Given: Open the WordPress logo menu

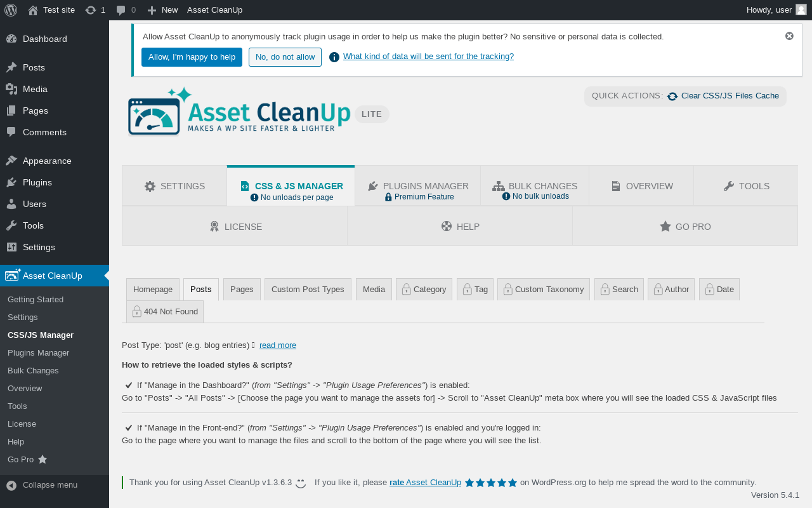Looking at the screenshot, I should (x=11, y=10).
